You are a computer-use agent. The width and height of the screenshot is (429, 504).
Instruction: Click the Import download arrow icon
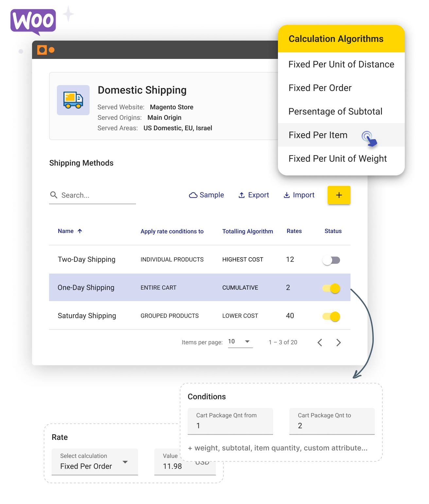(286, 195)
